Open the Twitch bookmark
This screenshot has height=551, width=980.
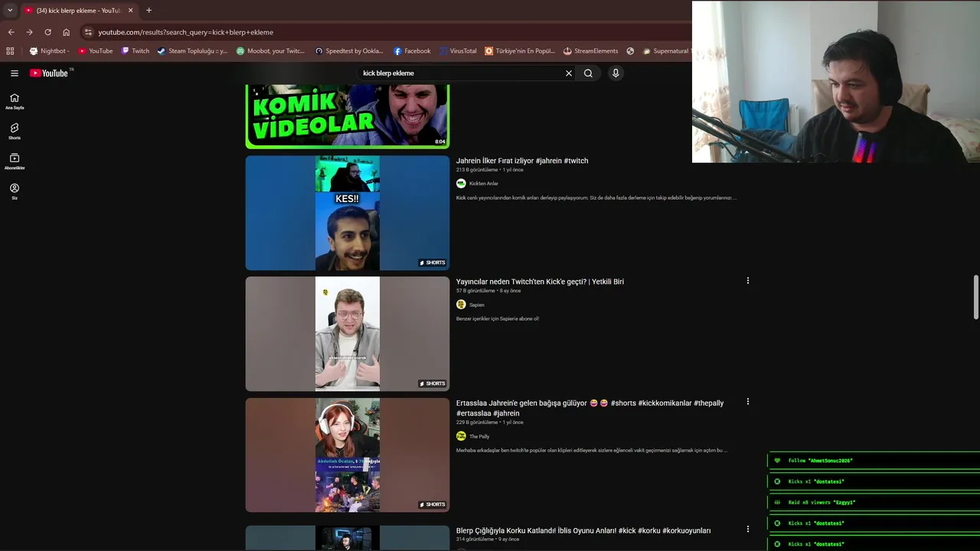136,51
